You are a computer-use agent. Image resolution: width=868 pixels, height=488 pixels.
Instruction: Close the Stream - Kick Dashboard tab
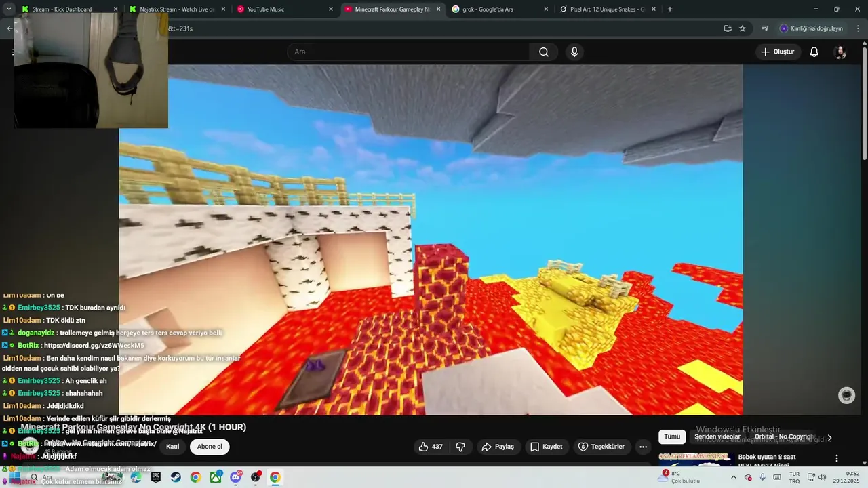tap(115, 9)
